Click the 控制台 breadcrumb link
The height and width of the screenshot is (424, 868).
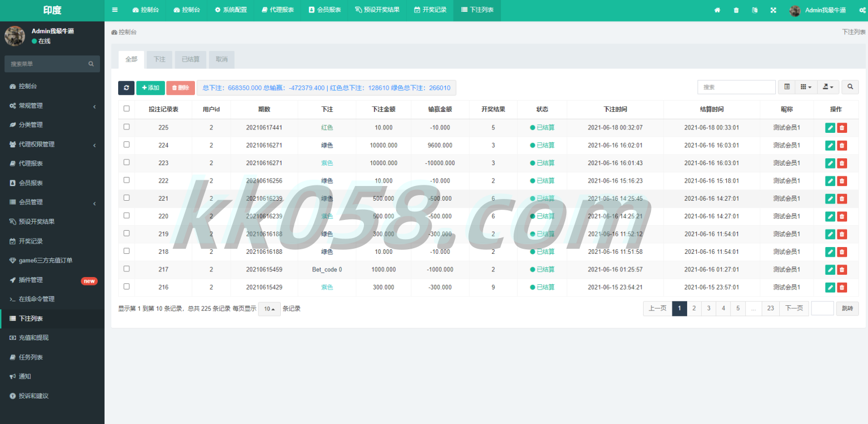124,32
